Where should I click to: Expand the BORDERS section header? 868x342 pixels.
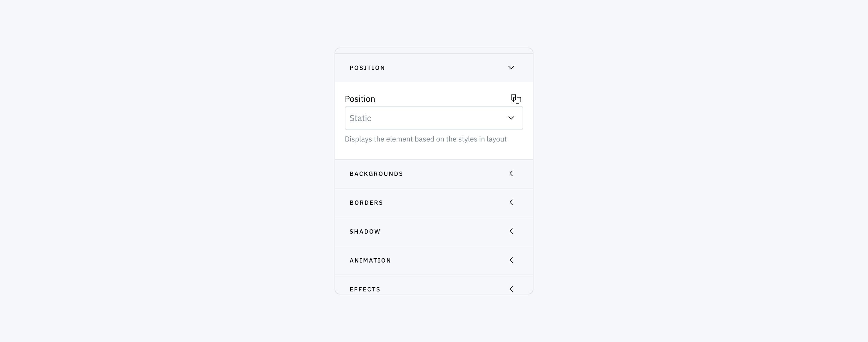pos(434,203)
